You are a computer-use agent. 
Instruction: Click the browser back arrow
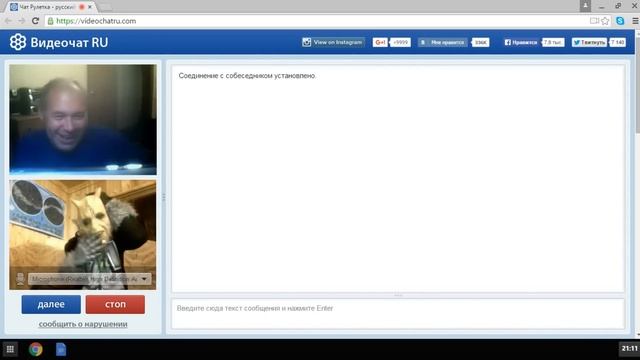point(8,21)
